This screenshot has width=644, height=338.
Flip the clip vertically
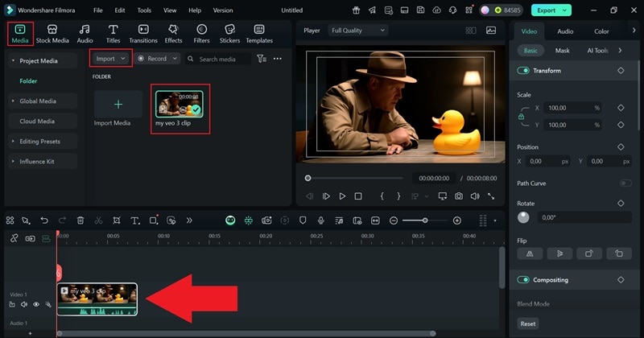click(559, 253)
